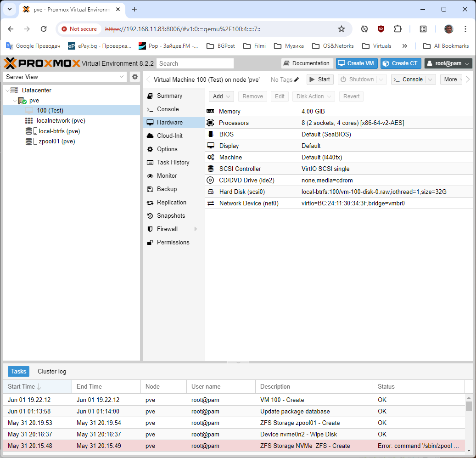Edit tags with the pencil icon

tap(296, 79)
